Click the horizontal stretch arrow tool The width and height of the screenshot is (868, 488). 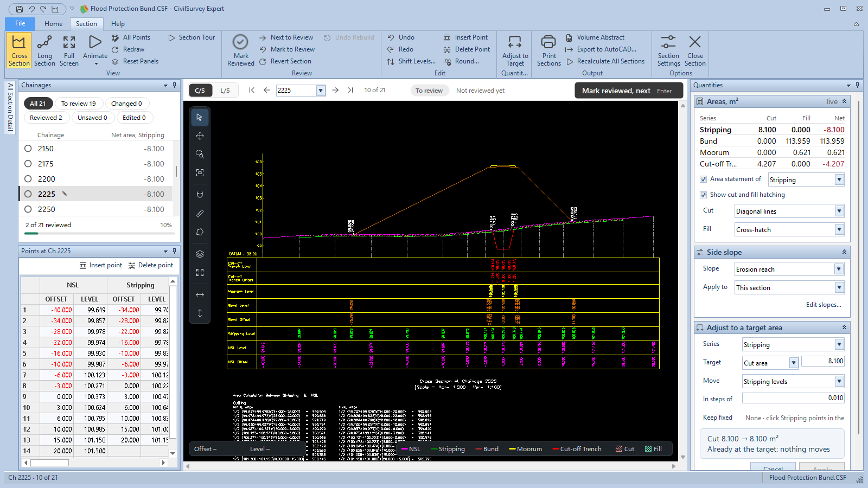coord(200,294)
